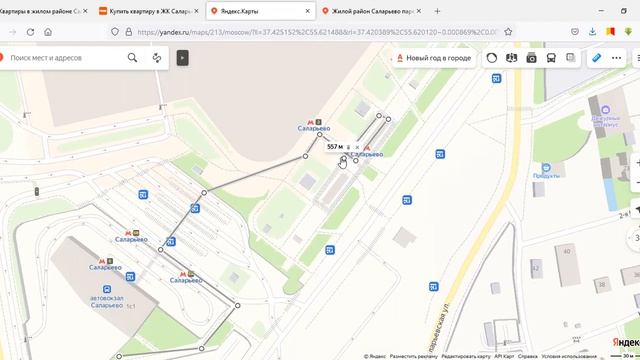The height and width of the screenshot is (360, 640).
Task: Select building number 42
Action: (536, 269)
